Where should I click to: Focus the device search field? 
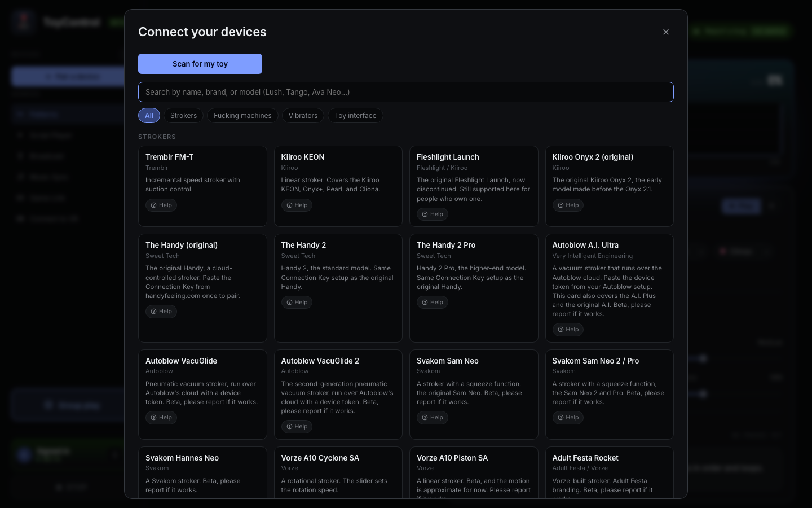coord(406,92)
